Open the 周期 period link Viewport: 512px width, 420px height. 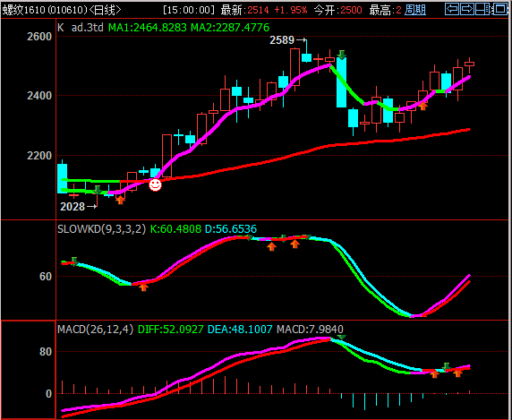(414, 10)
